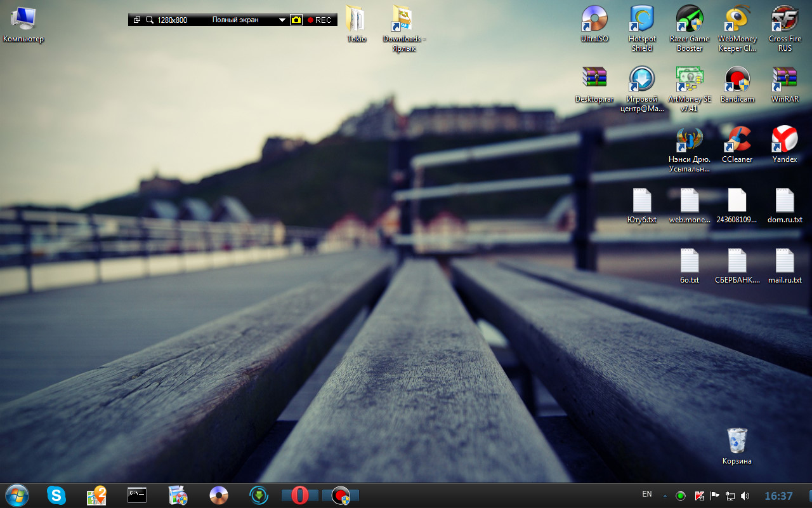Click the Полный экран label
The width and height of the screenshot is (812, 508).
[235, 20]
